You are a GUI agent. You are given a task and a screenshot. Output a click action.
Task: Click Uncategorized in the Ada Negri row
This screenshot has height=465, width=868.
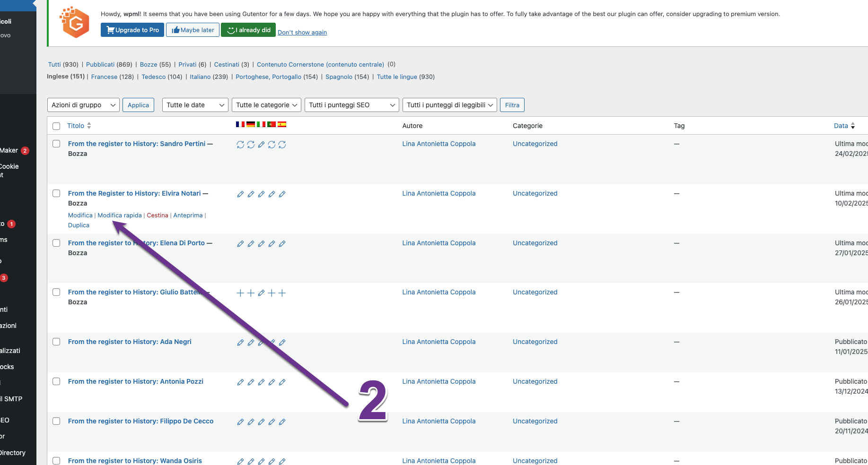(535, 342)
